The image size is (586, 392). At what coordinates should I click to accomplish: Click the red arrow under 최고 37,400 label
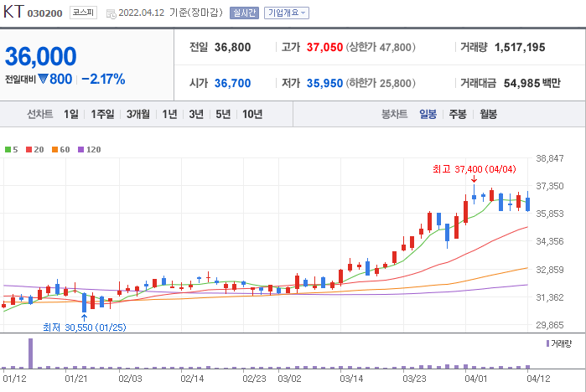click(x=474, y=179)
